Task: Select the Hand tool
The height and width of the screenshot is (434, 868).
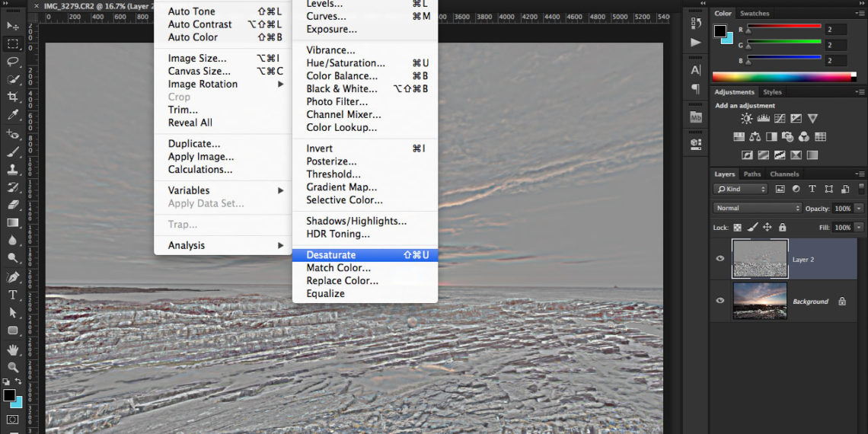Action: 13,349
